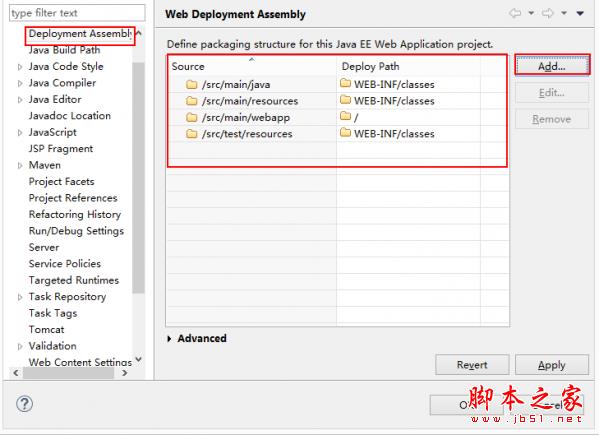Image resolution: width=599 pixels, height=435 pixels.
Task: Expand the Java Editor node
Action: 20,100
